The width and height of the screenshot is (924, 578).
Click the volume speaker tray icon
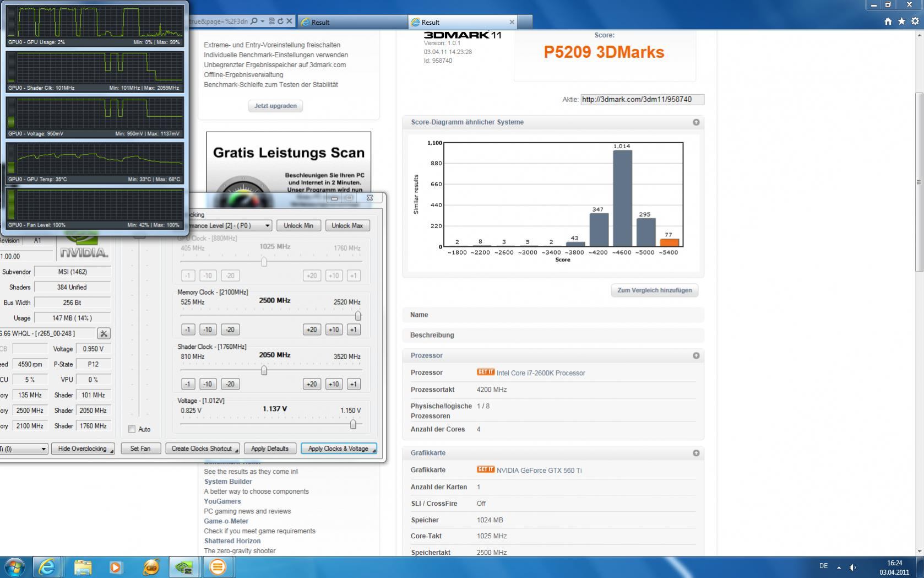pos(852,567)
